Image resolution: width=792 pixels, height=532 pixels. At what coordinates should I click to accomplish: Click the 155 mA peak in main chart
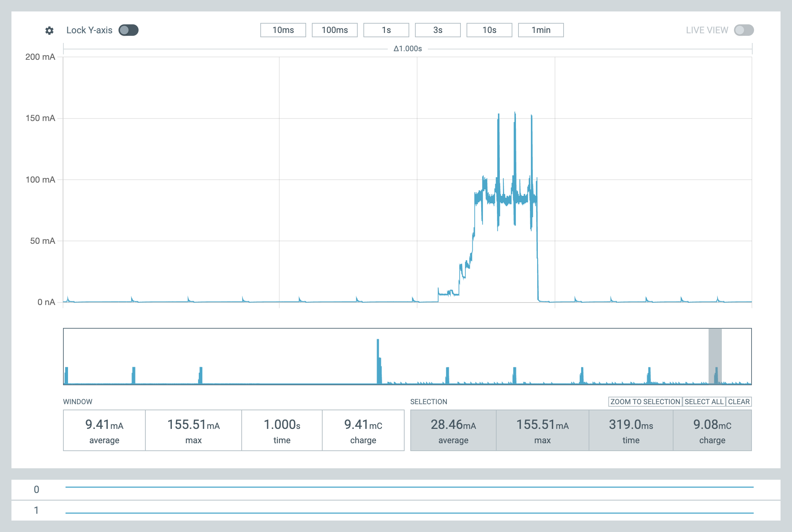[515, 115]
